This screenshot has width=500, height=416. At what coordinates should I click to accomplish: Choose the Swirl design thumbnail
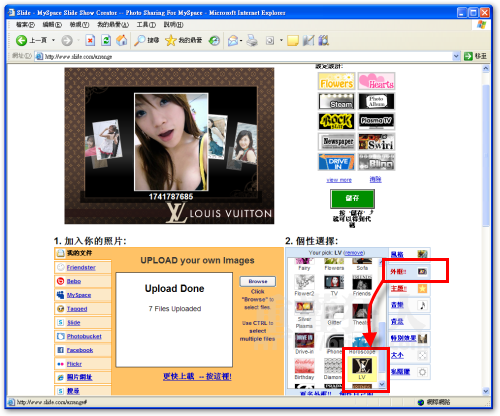377,142
